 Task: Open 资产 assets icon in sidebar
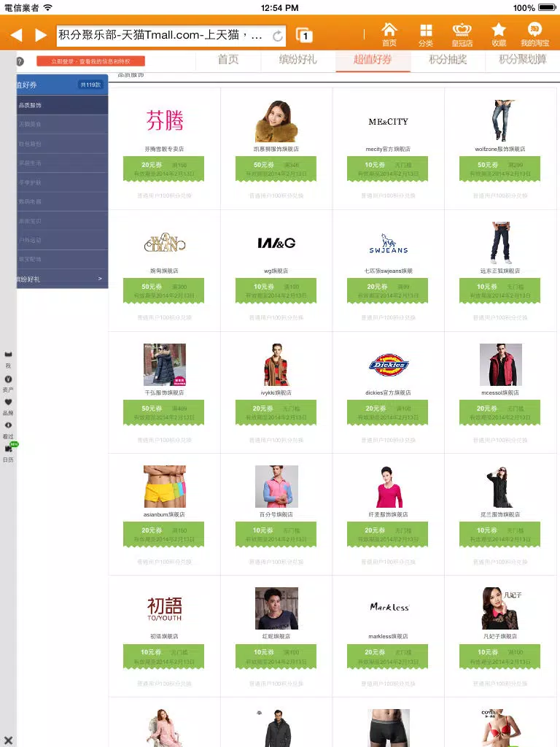click(8, 384)
